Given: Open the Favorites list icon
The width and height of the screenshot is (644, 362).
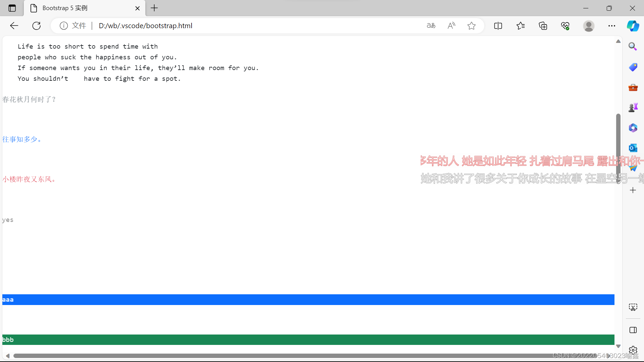Looking at the screenshot, I should tap(521, 26).
